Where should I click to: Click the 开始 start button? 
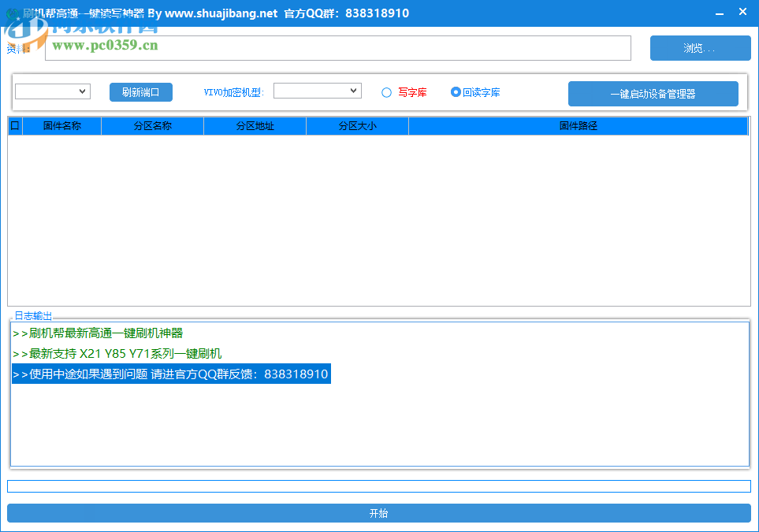click(379, 513)
